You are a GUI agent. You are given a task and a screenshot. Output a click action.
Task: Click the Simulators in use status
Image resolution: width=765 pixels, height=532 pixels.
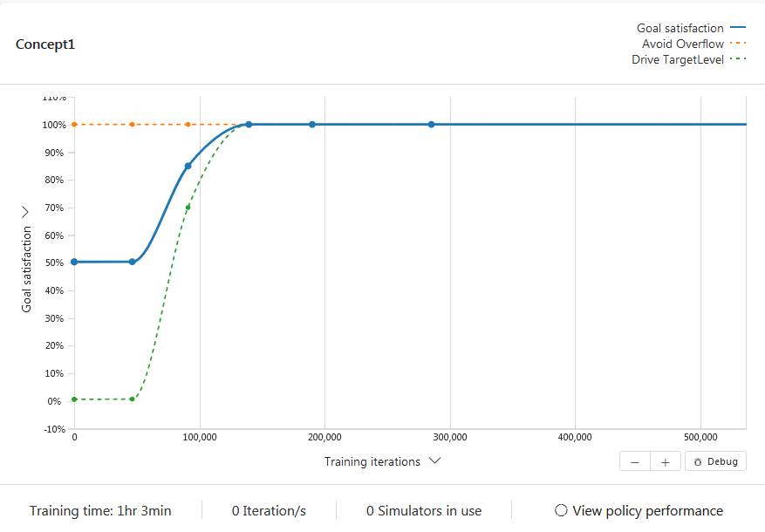pos(424,510)
